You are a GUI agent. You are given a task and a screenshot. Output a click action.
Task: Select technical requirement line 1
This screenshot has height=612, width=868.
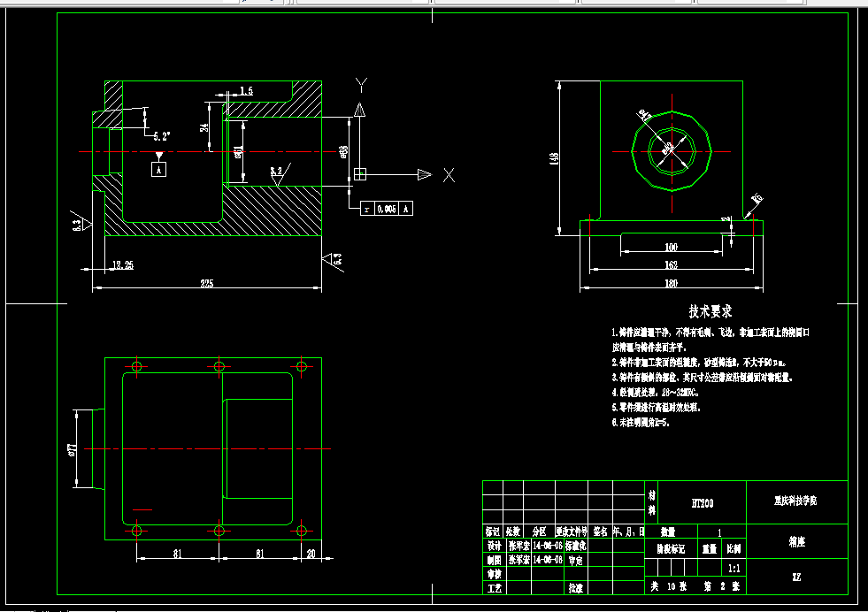point(711,340)
